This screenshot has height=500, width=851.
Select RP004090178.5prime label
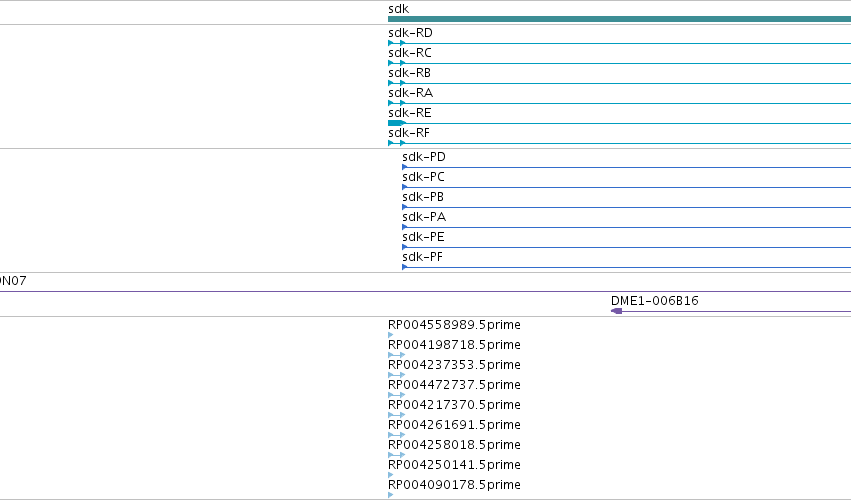click(x=454, y=485)
